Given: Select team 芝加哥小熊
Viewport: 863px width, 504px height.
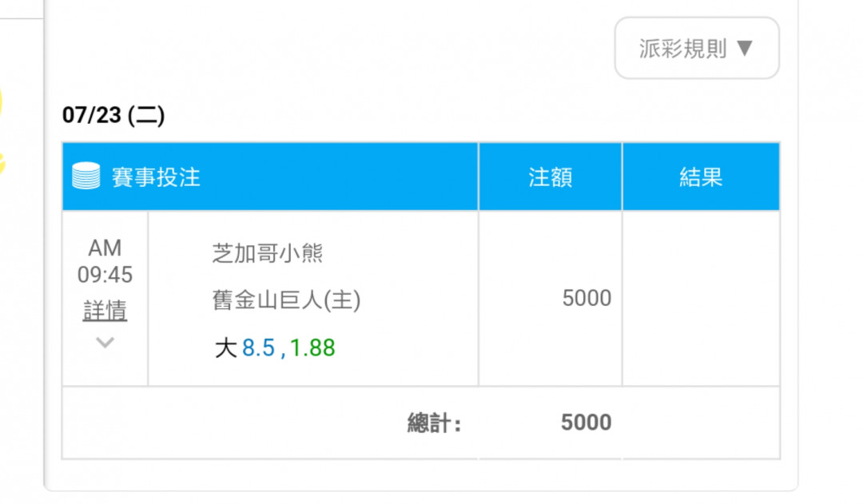Looking at the screenshot, I should click(x=268, y=254).
